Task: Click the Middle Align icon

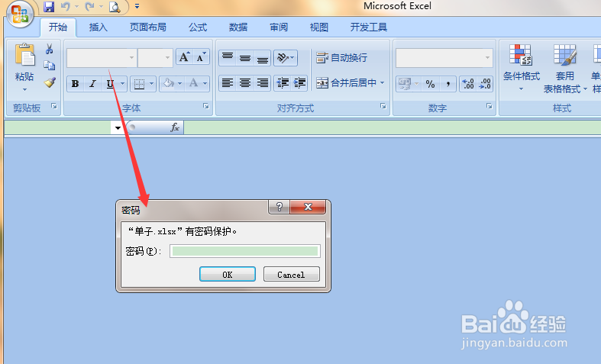Action: (x=245, y=58)
